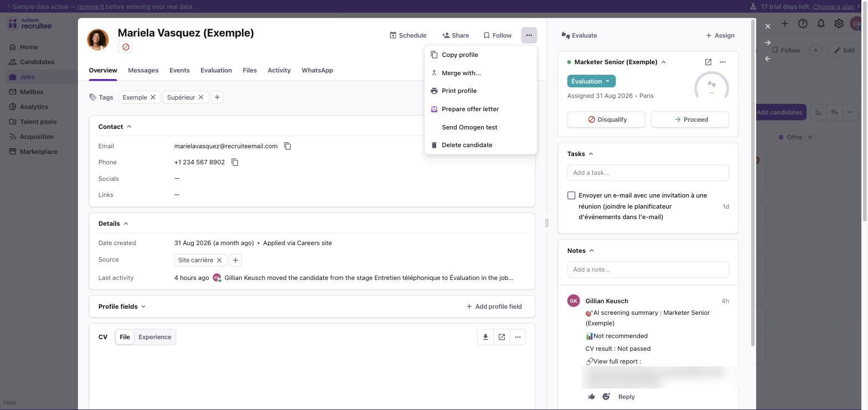This screenshot has height=410, width=868.
Task: Remove the Site carrière source
Action: click(x=219, y=260)
